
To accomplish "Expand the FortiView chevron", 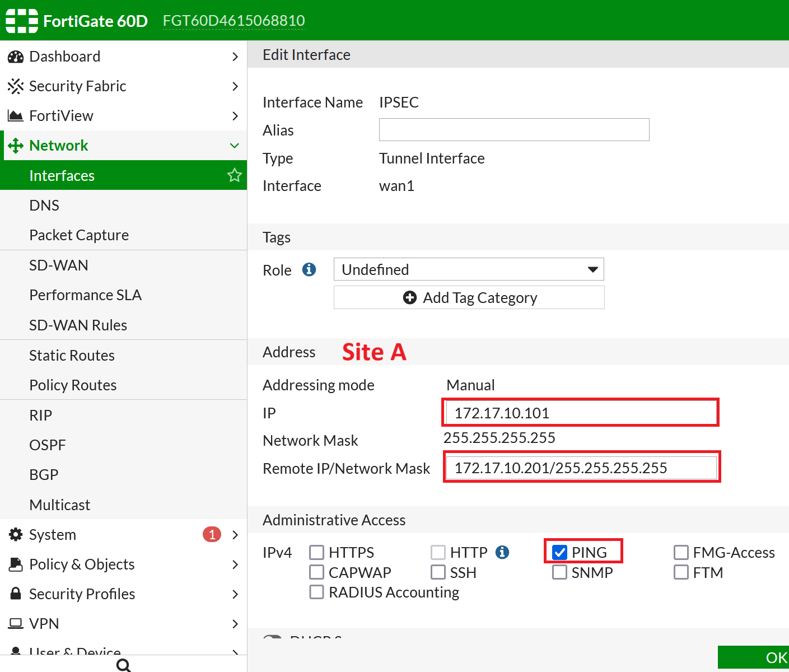I will (x=235, y=116).
